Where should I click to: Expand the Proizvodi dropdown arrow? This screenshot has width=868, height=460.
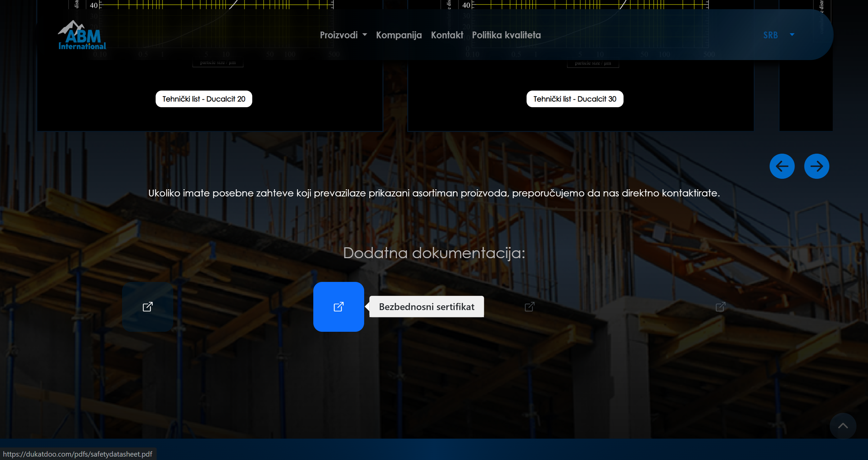click(365, 35)
